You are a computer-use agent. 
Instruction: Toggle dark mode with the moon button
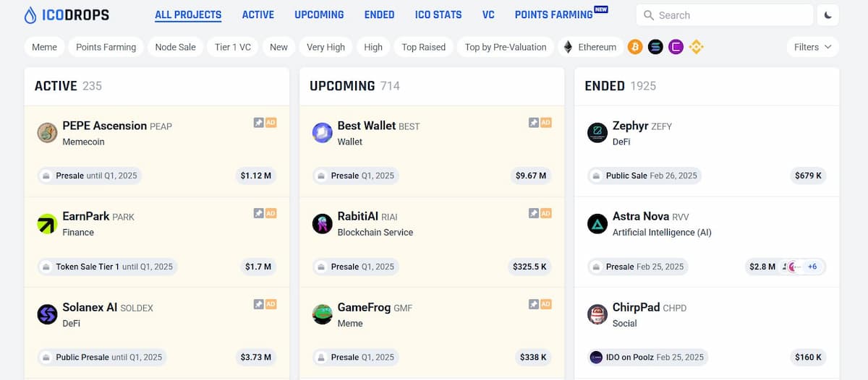[x=827, y=15]
